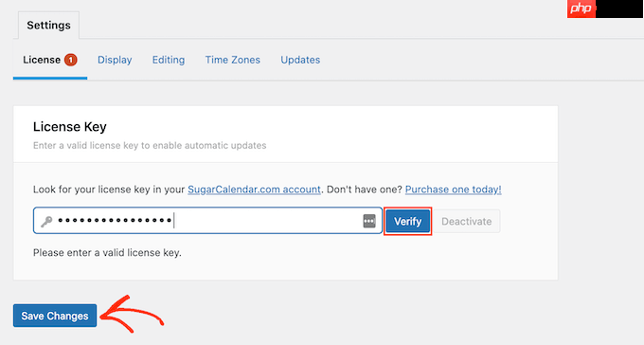
Task: Click the red notification badge on License tab
Action: tap(71, 60)
